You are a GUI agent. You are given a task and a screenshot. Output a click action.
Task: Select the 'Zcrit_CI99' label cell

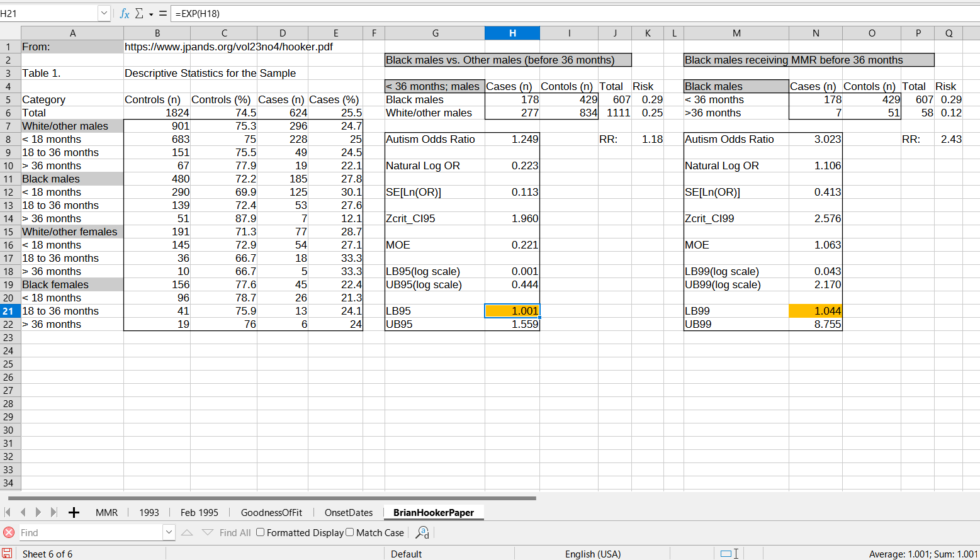click(x=736, y=218)
